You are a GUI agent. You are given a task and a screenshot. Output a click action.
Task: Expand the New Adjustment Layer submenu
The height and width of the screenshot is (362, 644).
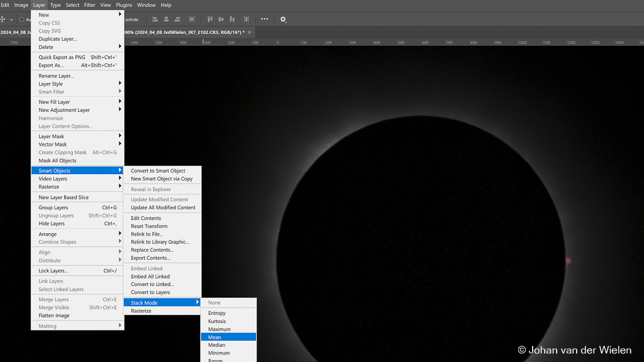(x=77, y=110)
